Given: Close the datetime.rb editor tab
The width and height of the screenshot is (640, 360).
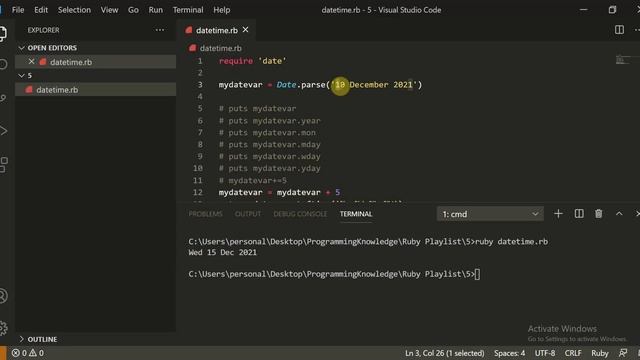Looking at the screenshot, I should tap(245, 30).
